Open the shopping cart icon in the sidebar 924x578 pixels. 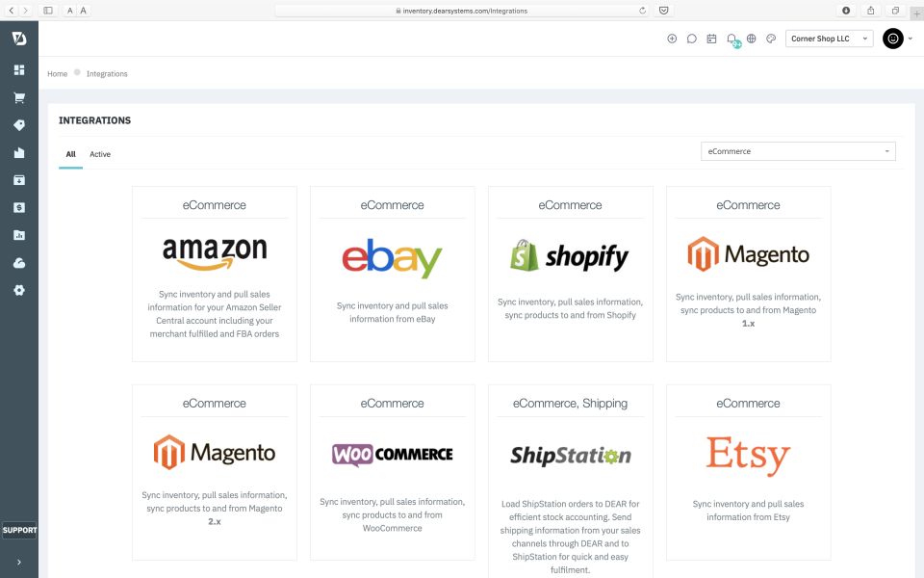(x=19, y=98)
